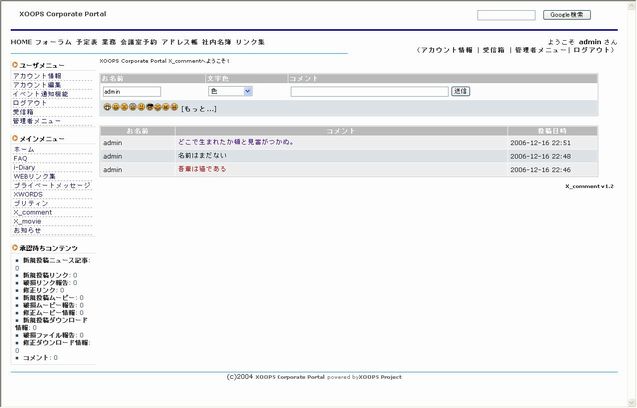Click the last emoticon in the smiley row
Viewport: 637px width, 408px height.
[174, 107]
